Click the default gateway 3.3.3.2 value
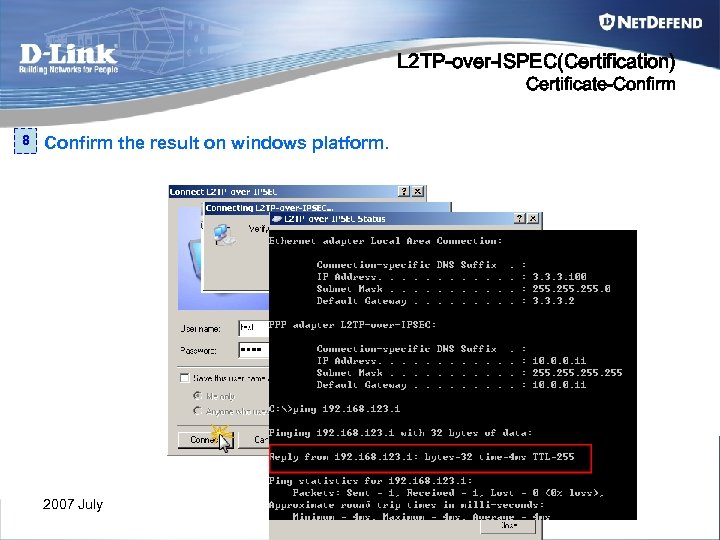The width and height of the screenshot is (720, 540). 553,301
